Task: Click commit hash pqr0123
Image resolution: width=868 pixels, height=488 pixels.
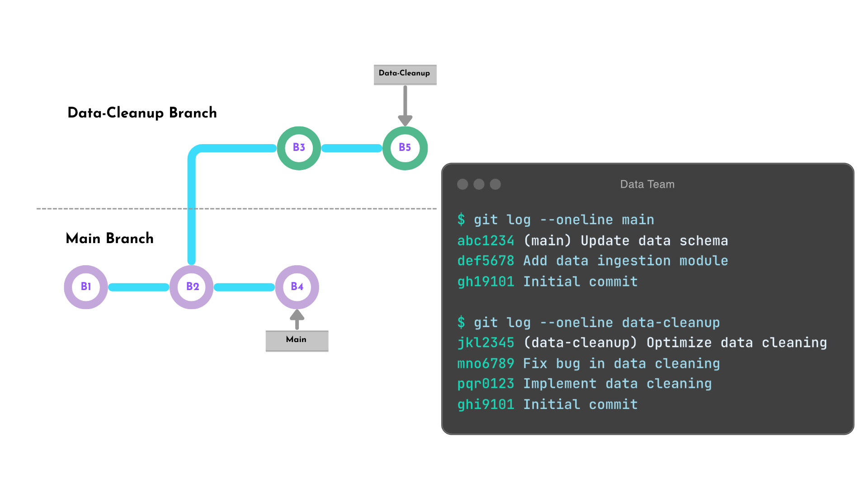Action: (x=486, y=384)
